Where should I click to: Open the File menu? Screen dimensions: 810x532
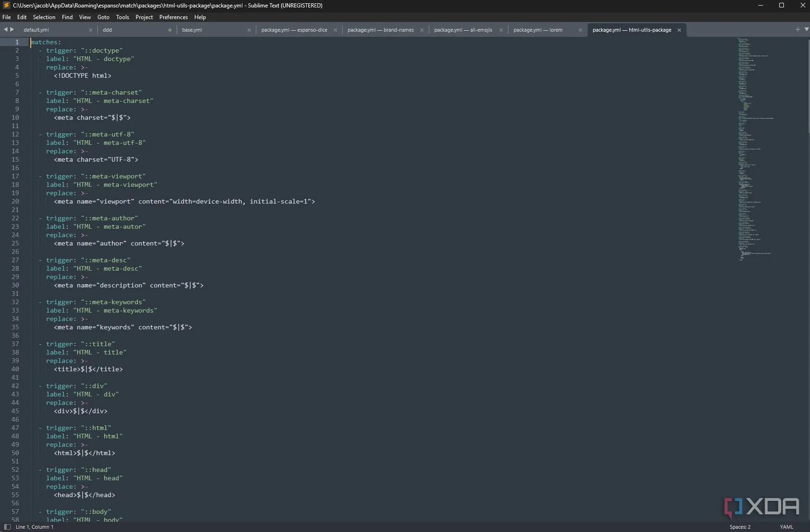point(7,17)
